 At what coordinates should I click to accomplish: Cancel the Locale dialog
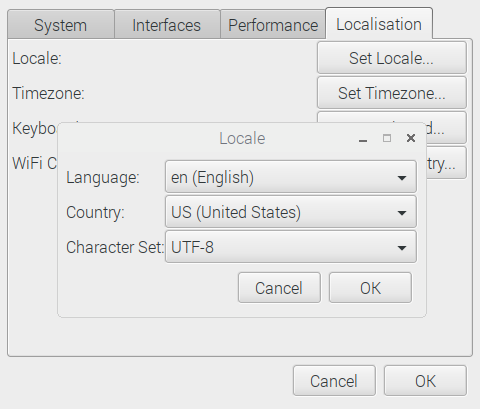(279, 288)
